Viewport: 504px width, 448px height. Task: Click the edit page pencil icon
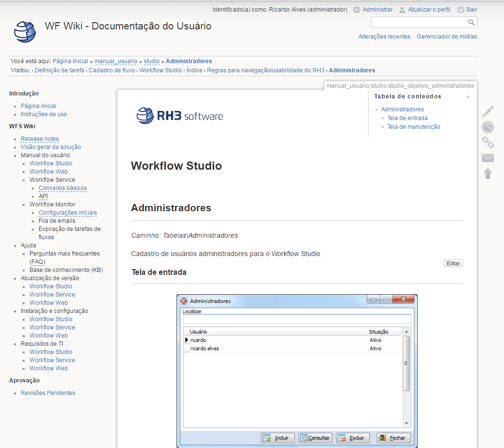point(488,111)
